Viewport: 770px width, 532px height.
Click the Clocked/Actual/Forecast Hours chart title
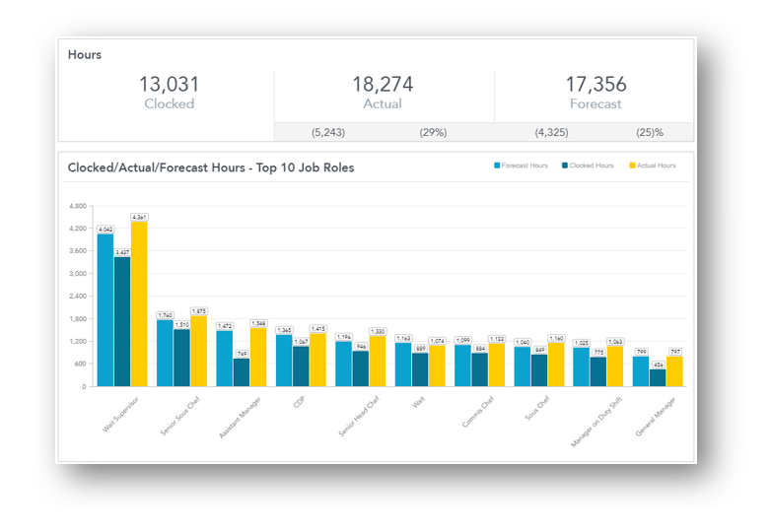(210, 167)
